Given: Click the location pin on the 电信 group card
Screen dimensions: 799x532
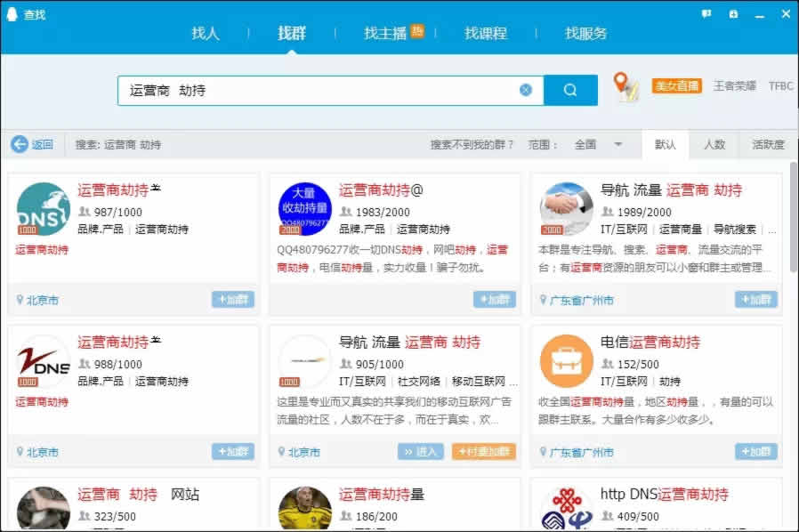Looking at the screenshot, I should [544, 451].
